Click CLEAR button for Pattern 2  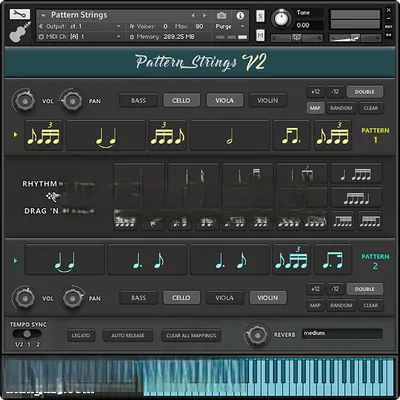(371, 305)
